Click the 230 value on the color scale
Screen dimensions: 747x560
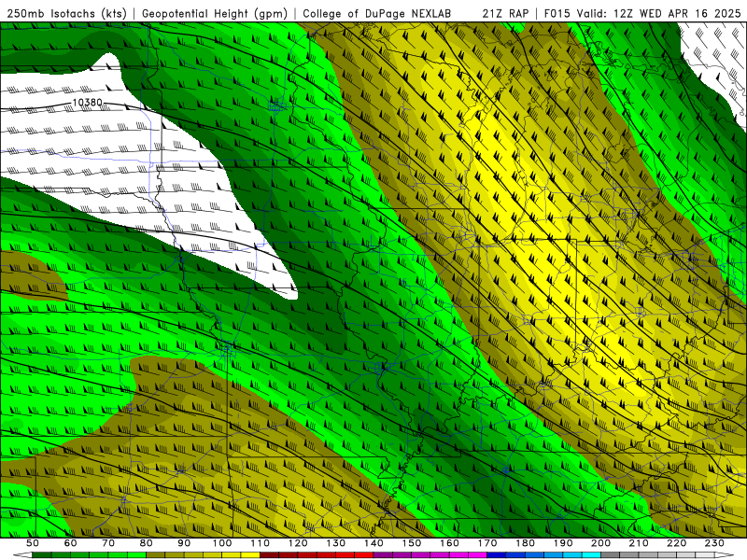click(714, 543)
